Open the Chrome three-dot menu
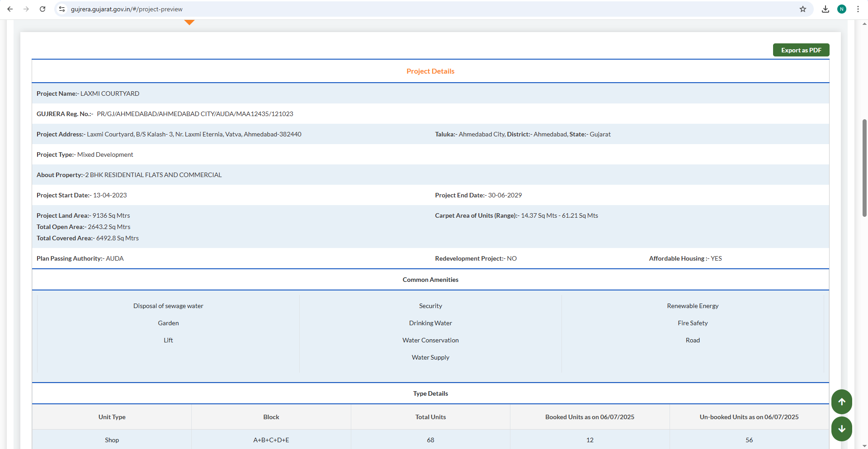 pyautogui.click(x=859, y=9)
